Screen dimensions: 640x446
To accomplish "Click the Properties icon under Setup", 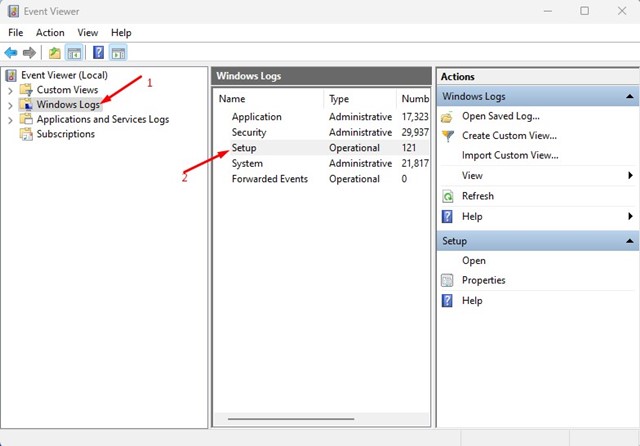I will point(448,280).
